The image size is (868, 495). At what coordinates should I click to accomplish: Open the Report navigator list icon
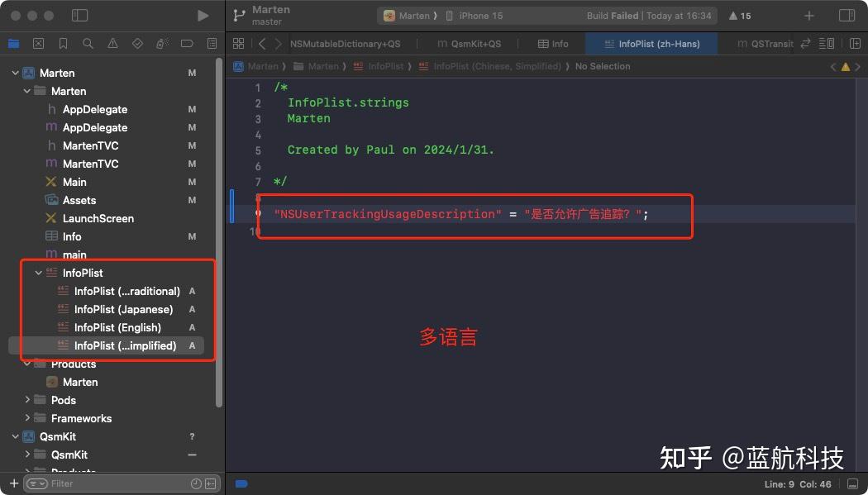(x=212, y=43)
